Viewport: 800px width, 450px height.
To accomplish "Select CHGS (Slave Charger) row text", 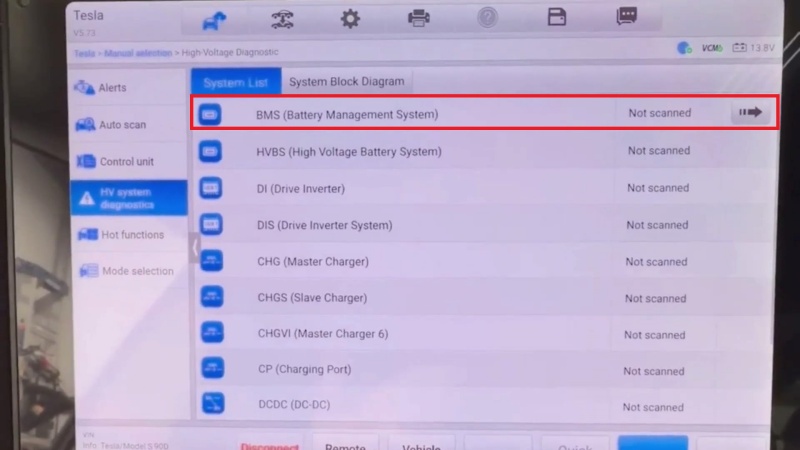I will 312,298.
